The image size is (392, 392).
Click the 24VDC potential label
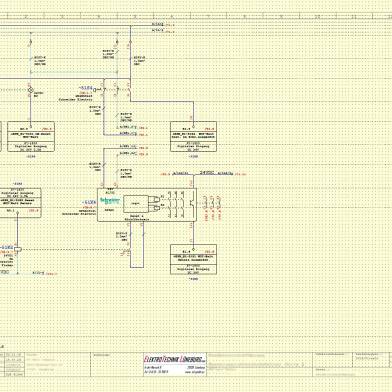206,173
